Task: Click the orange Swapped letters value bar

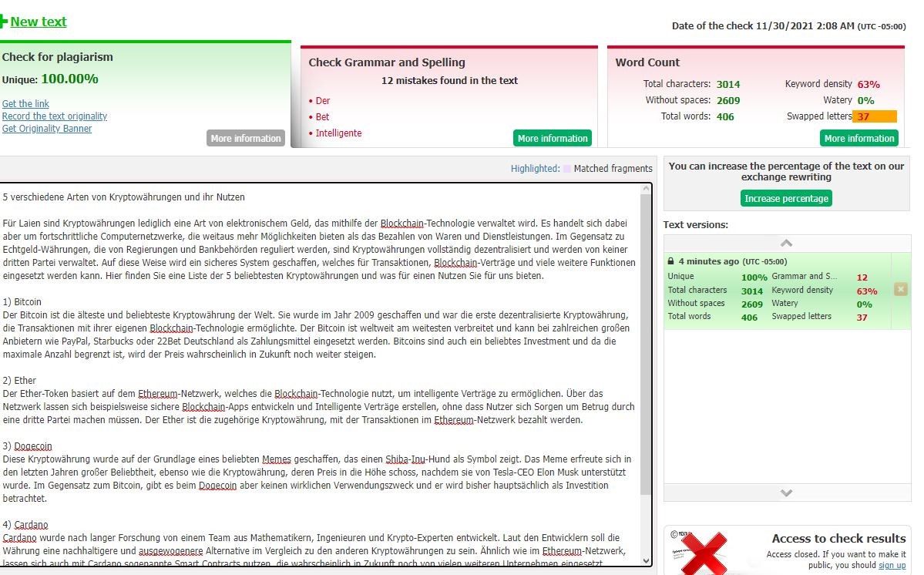Action: pyautogui.click(x=875, y=116)
